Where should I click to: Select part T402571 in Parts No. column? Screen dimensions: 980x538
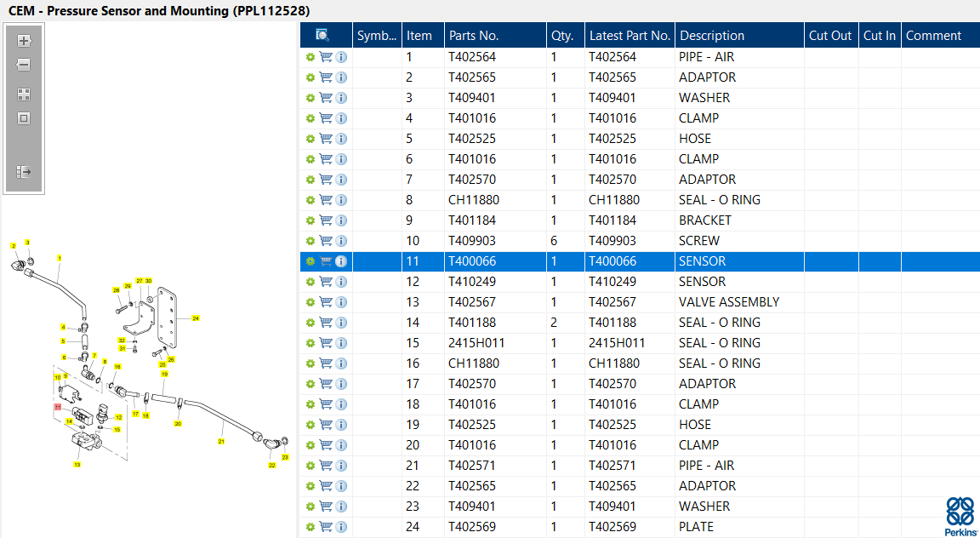[x=495, y=466]
